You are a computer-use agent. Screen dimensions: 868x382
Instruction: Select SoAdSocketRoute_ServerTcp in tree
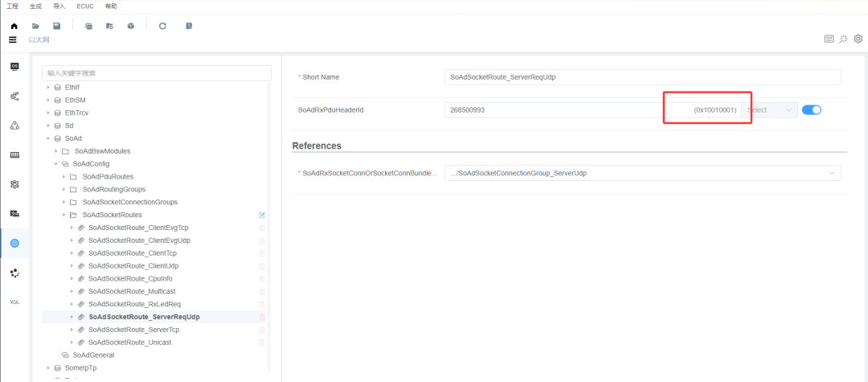pyautogui.click(x=133, y=330)
